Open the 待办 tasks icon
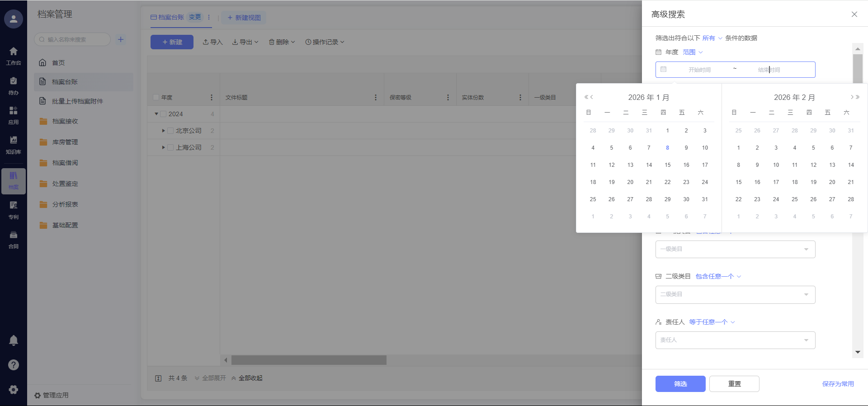The width and height of the screenshot is (868, 406). tap(14, 85)
